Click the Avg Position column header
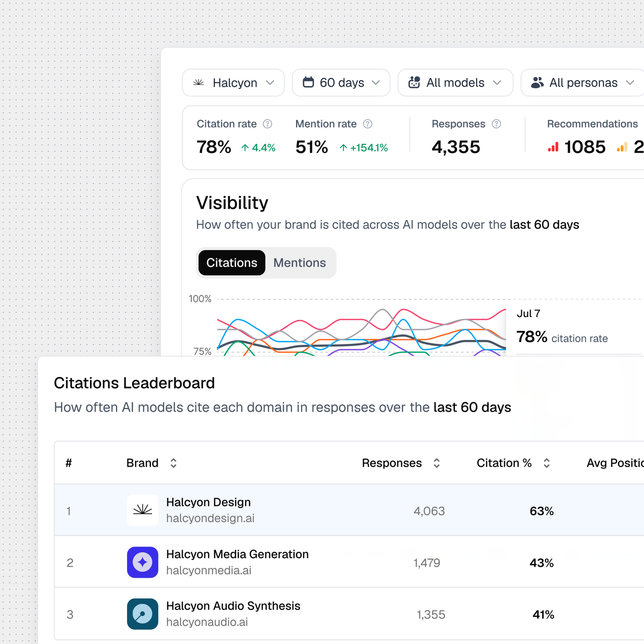The height and width of the screenshot is (644, 644). point(615,463)
